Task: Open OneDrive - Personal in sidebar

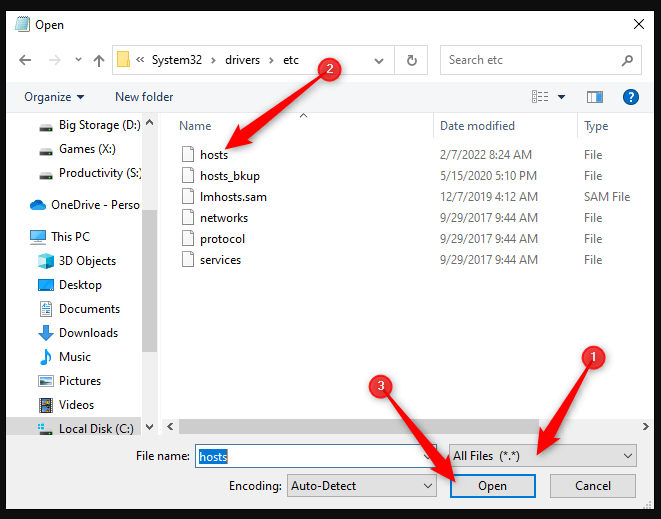Action: pos(85,205)
